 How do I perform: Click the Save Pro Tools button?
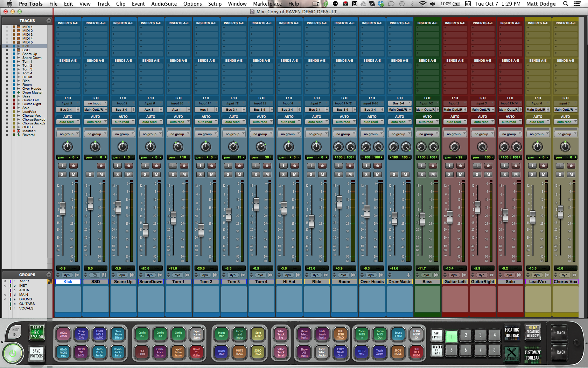[x=36, y=353]
